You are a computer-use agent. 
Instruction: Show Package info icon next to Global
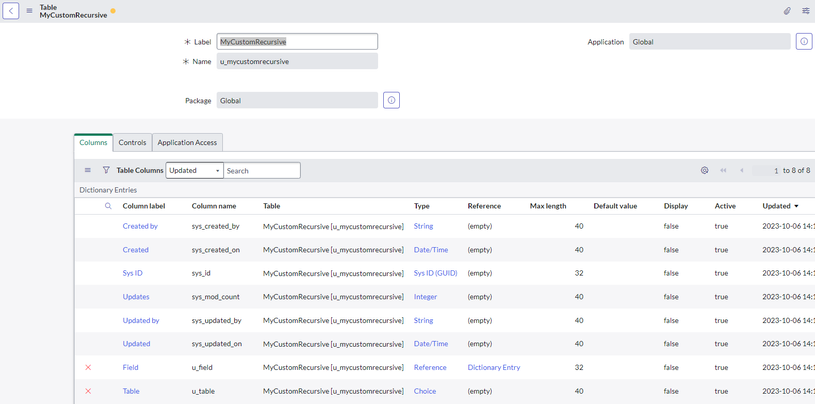391,100
